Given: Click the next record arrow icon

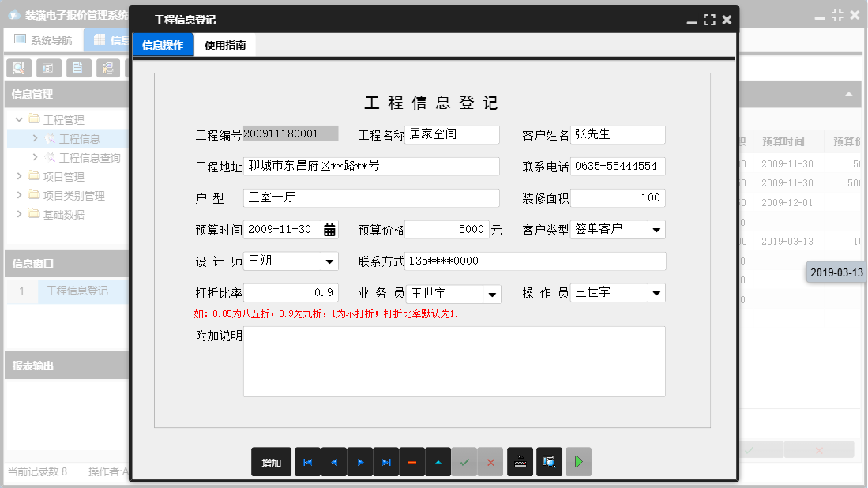Looking at the screenshot, I should point(359,462).
